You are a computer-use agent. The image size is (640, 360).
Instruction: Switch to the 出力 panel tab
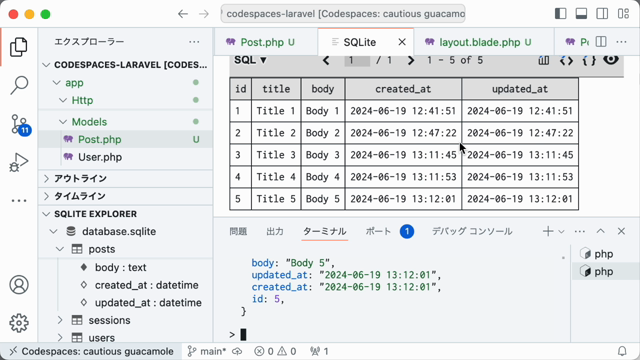tap(275, 231)
